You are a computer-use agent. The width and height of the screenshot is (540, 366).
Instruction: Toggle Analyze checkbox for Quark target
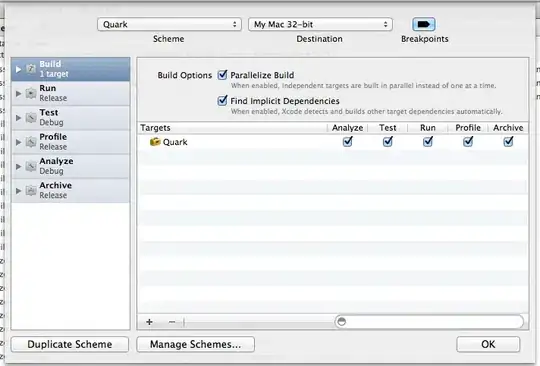coord(348,141)
